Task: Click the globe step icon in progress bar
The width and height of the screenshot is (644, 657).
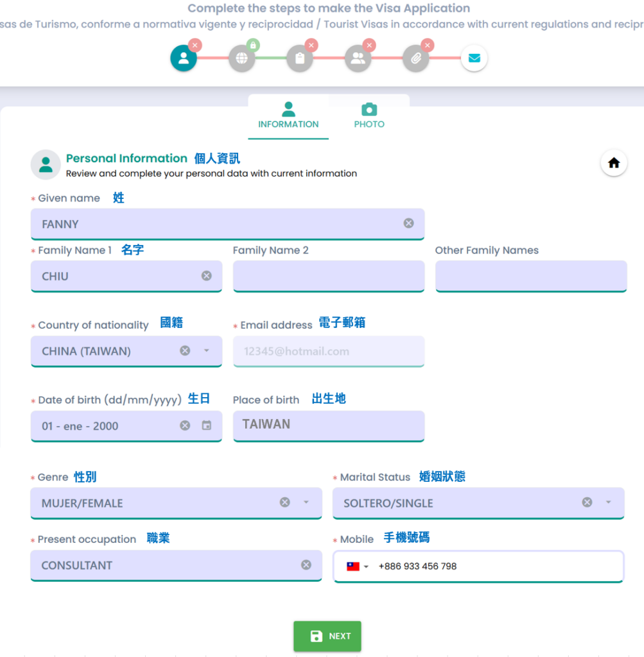Action: [242, 58]
